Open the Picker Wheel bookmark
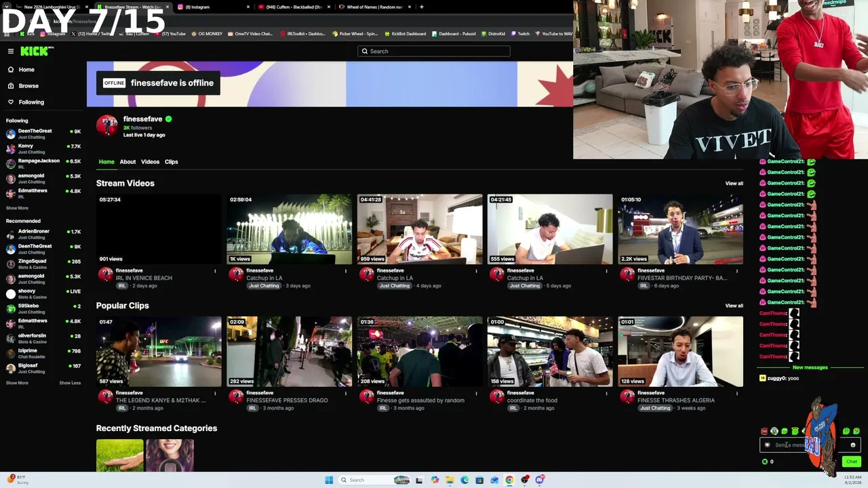The image size is (868, 488). pos(355,34)
